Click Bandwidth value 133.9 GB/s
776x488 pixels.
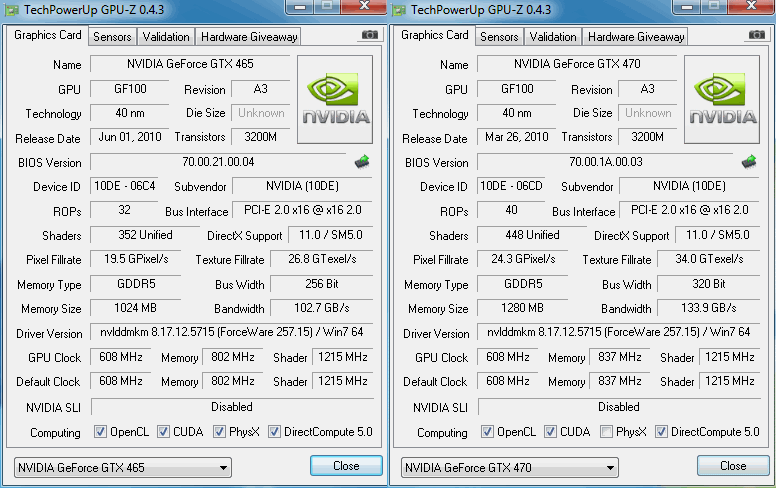(709, 308)
